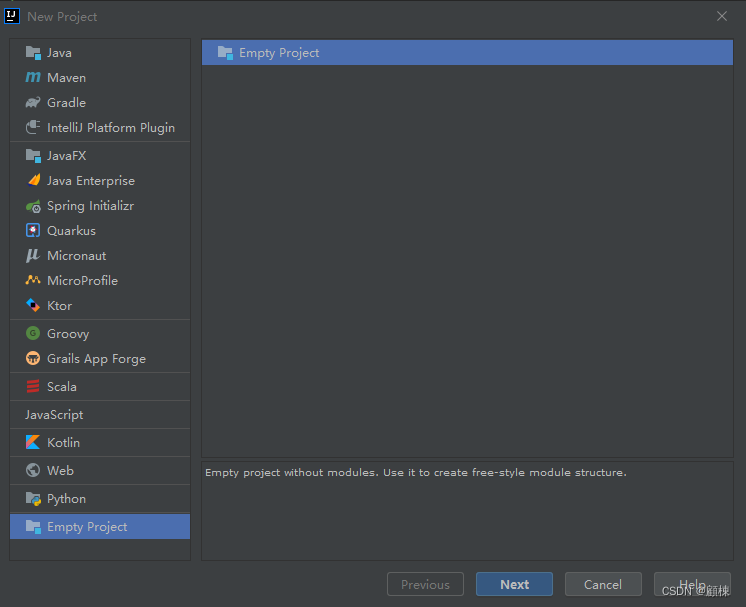Screen dimensions: 746x607
Task: Select the JavaFX label
Action: click(67, 156)
